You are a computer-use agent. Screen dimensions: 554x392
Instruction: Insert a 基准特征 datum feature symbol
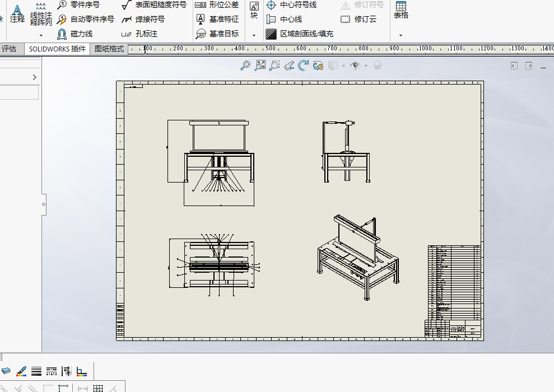coord(217,19)
